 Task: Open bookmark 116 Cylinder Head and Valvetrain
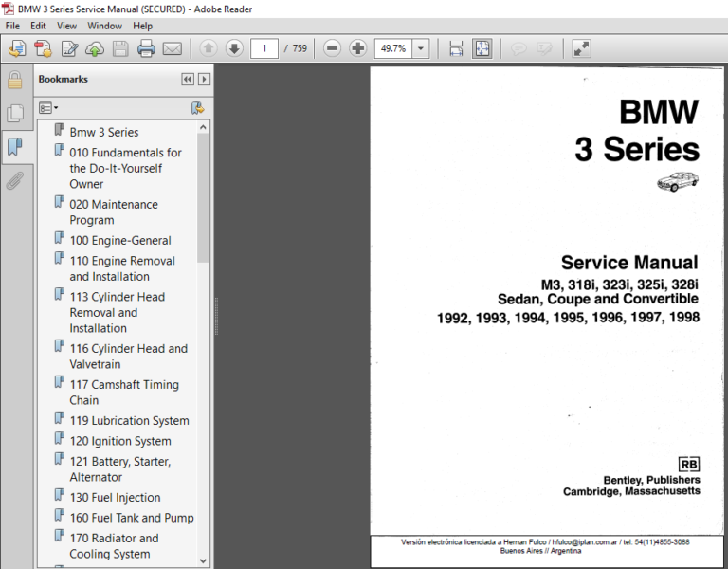[x=129, y=357]
